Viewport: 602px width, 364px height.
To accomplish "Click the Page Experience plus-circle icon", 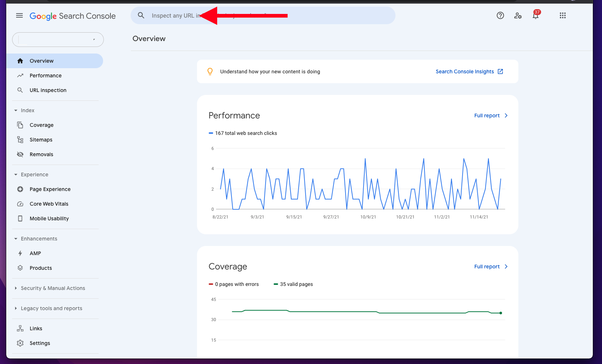I will (x=20, y=189).
